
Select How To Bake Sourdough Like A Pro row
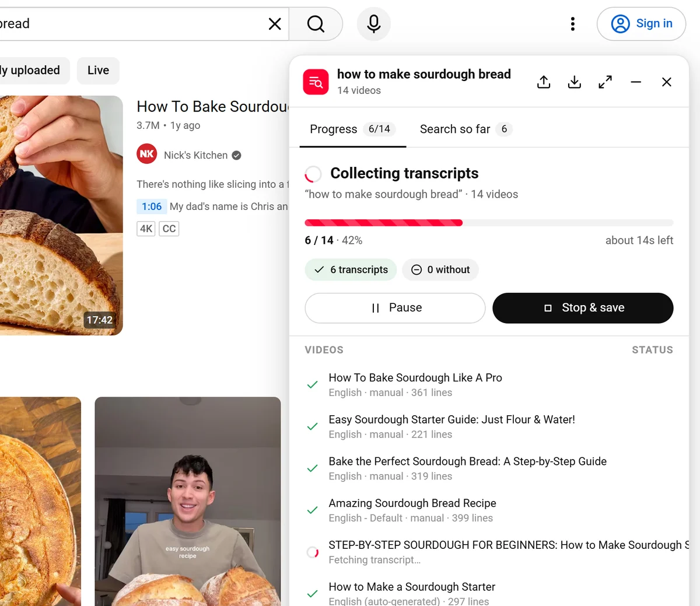489,385
